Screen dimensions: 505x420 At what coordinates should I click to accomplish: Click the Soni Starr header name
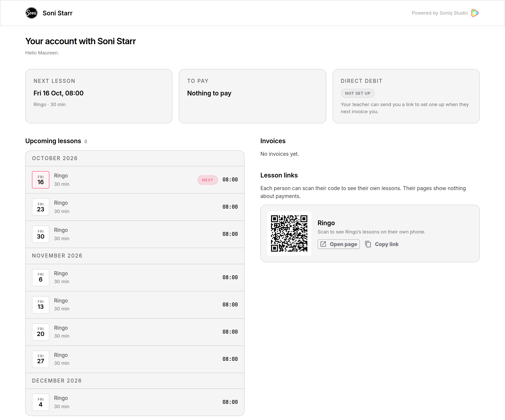coord(57,13)
